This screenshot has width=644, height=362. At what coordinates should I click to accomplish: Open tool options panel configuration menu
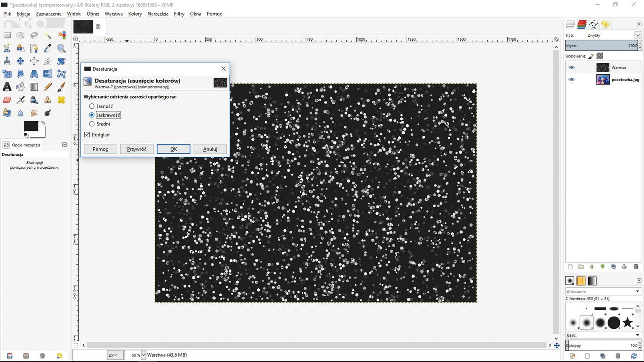click(x=64, y=145)
